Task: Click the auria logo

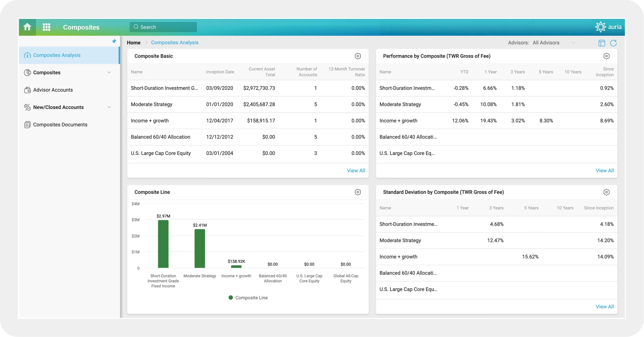Action: point(608,27)
